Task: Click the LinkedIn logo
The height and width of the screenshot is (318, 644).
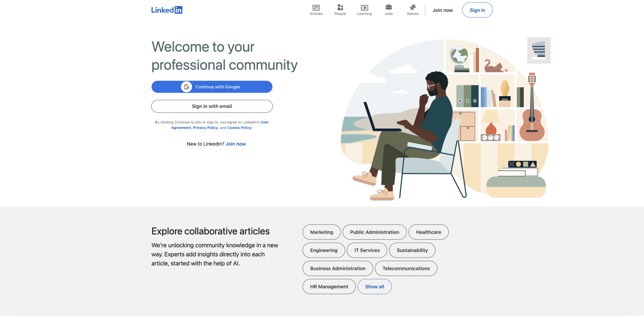Action: 167,10
